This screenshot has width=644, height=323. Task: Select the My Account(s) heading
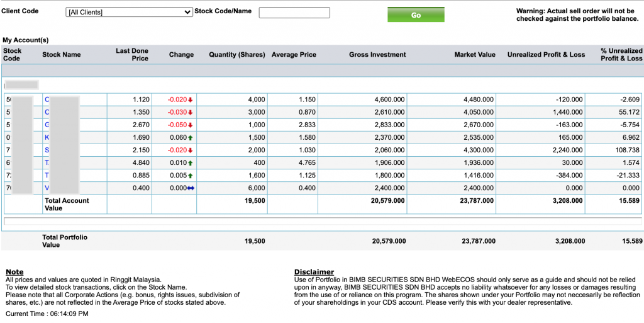click(x=25, y=40)
